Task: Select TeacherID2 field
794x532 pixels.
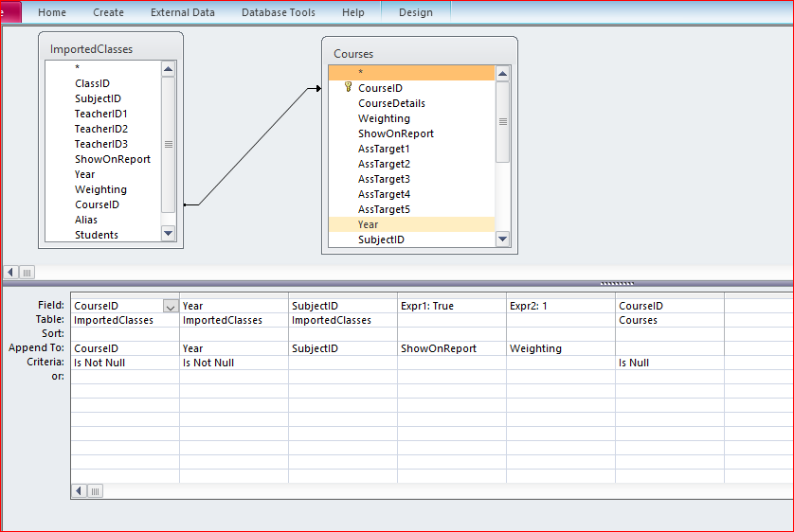Action: (x=103, y=129)
